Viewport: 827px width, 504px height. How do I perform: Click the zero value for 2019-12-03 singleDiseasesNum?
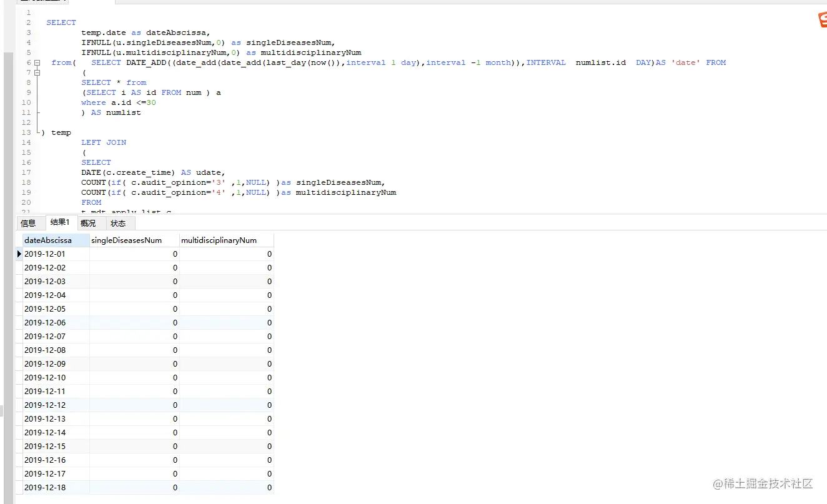174,281
